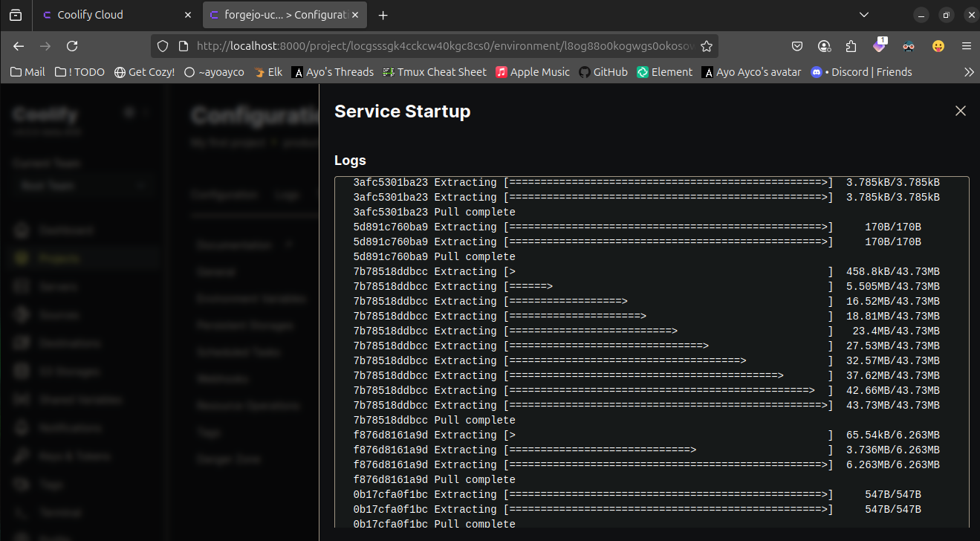Viewport: 980px width, 541px height.
Task: Open Ayo's Threads bookmark
Action: (332, 72)
